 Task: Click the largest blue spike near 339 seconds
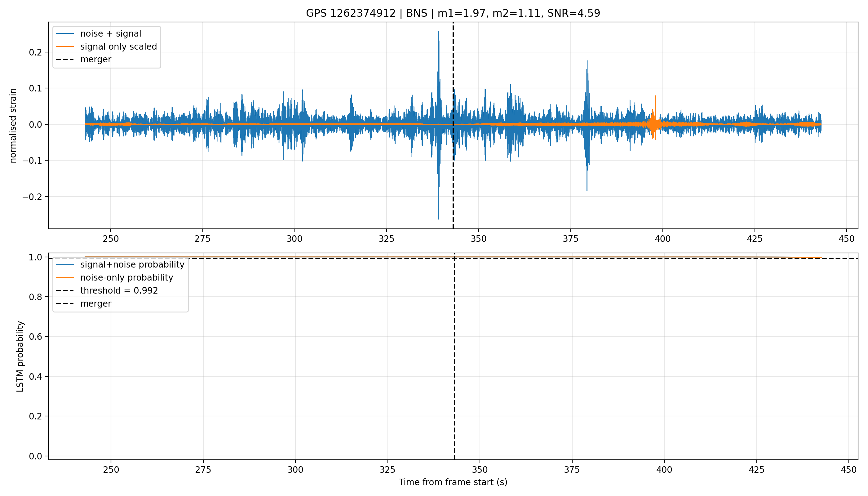[x=438, y=125]
